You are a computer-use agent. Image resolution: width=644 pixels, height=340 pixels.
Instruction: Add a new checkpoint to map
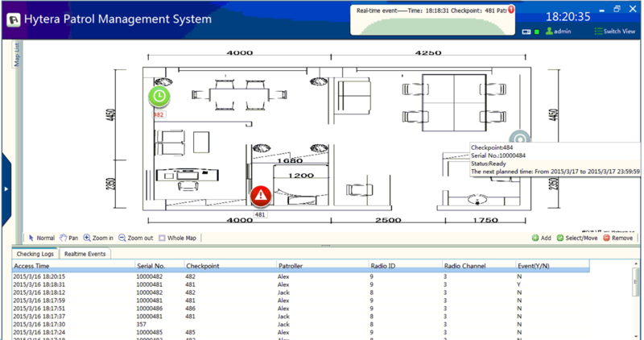pyautogui.click(x=541, y=238)
